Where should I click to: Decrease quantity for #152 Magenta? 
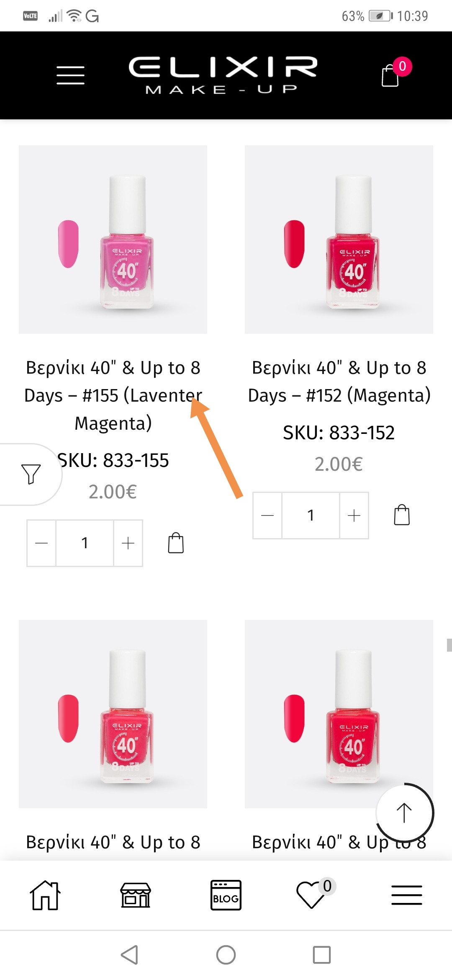pos(267,515)
